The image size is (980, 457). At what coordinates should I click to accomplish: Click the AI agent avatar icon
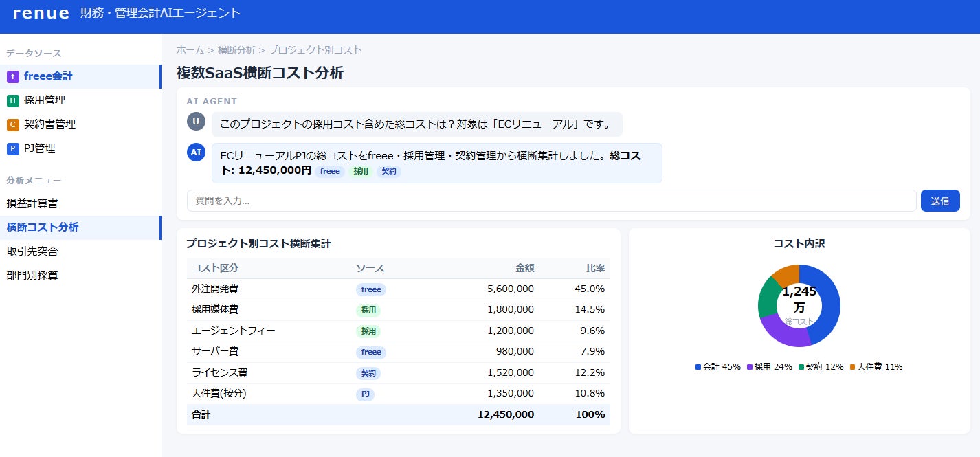tap(196, 153)
